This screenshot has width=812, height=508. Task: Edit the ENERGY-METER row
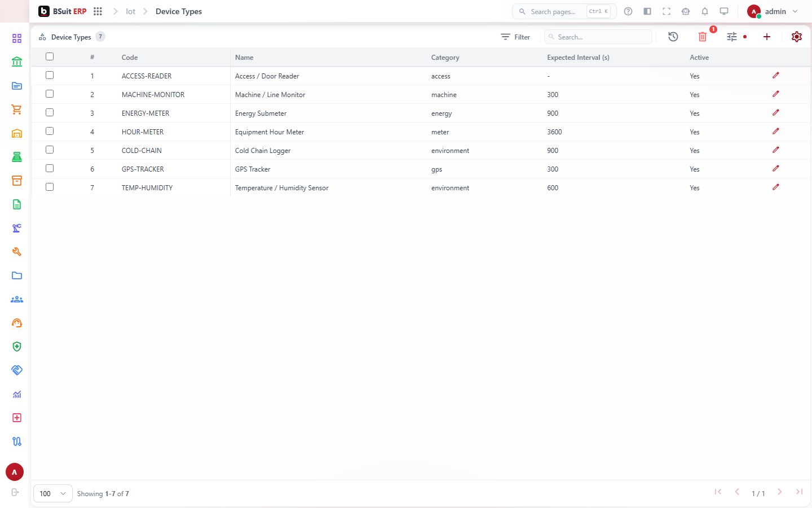[776, 113]
